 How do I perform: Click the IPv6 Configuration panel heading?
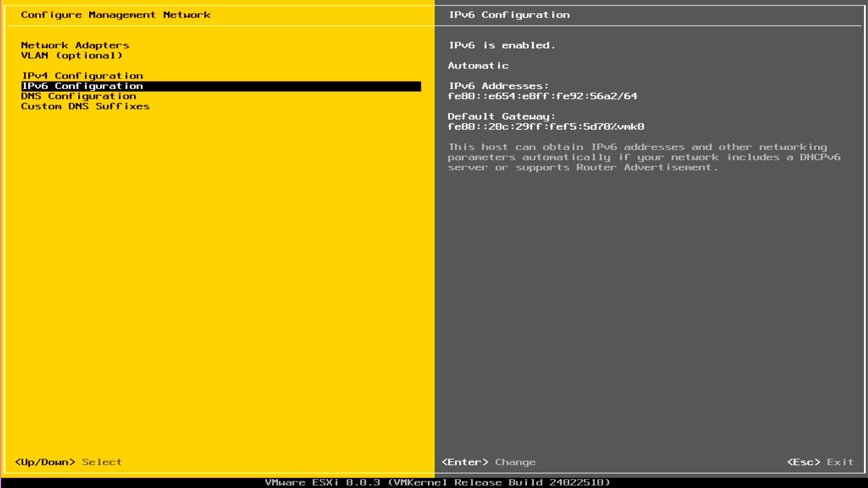point(509,15)
